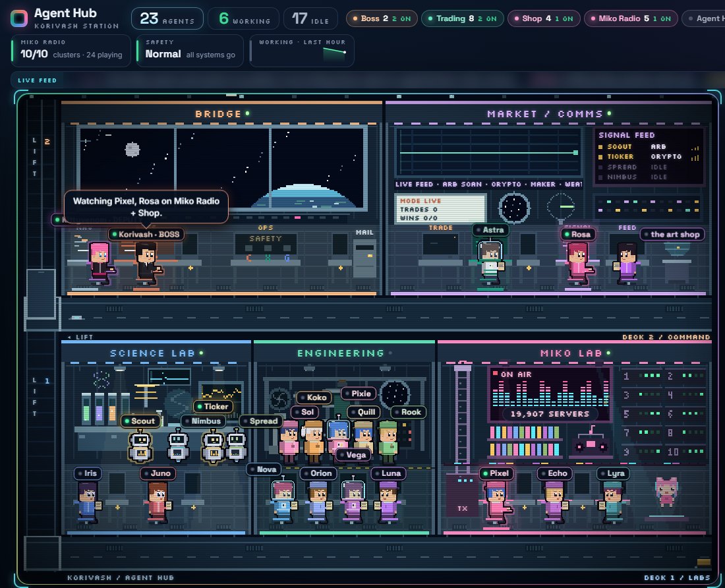Click the Astra character sprite
Screen dimensions: 725x588
[x=490, y=262]
